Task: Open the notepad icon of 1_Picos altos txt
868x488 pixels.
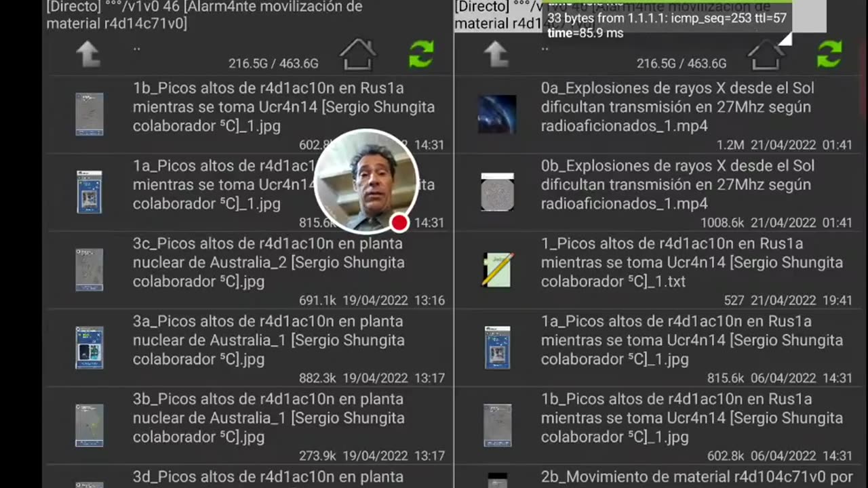Action: 498,270
